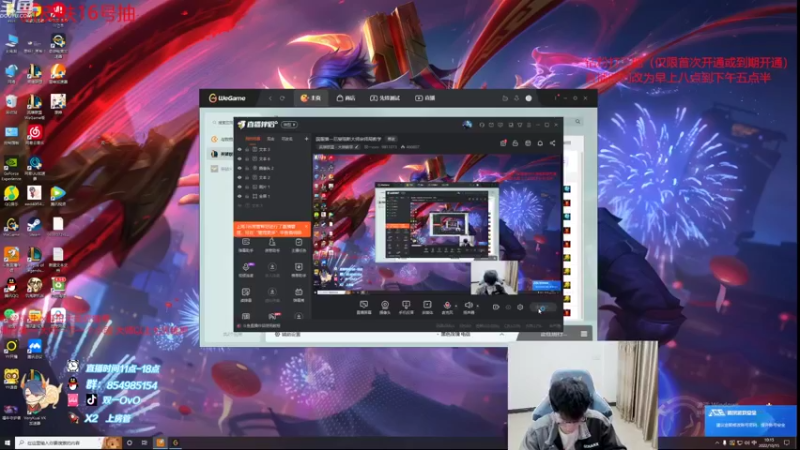
Task: Click the Steam desktop icon
Action: (x=35, y=226)
